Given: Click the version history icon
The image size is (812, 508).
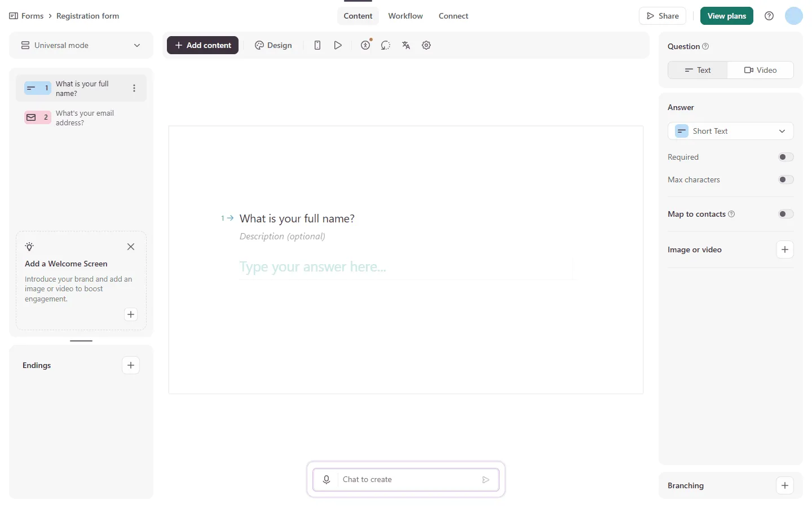Looking at the screenshot, I should pos(386,45).
